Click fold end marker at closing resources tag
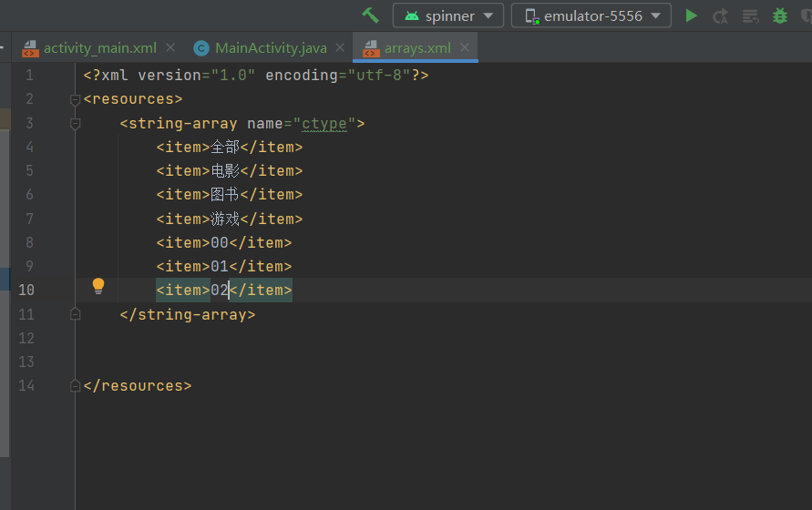 click(x=76, y=385)
